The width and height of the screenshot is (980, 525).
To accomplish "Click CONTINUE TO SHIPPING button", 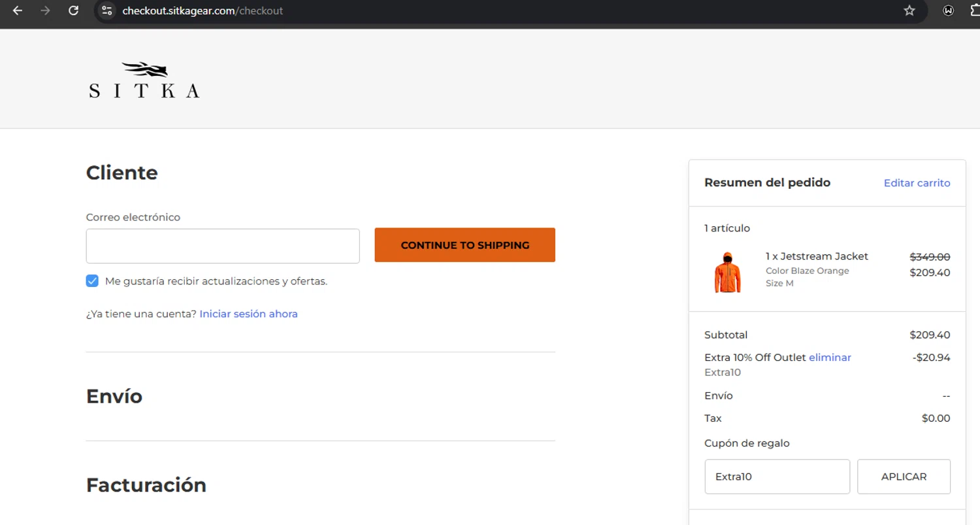I will click(x=465, y=245).
